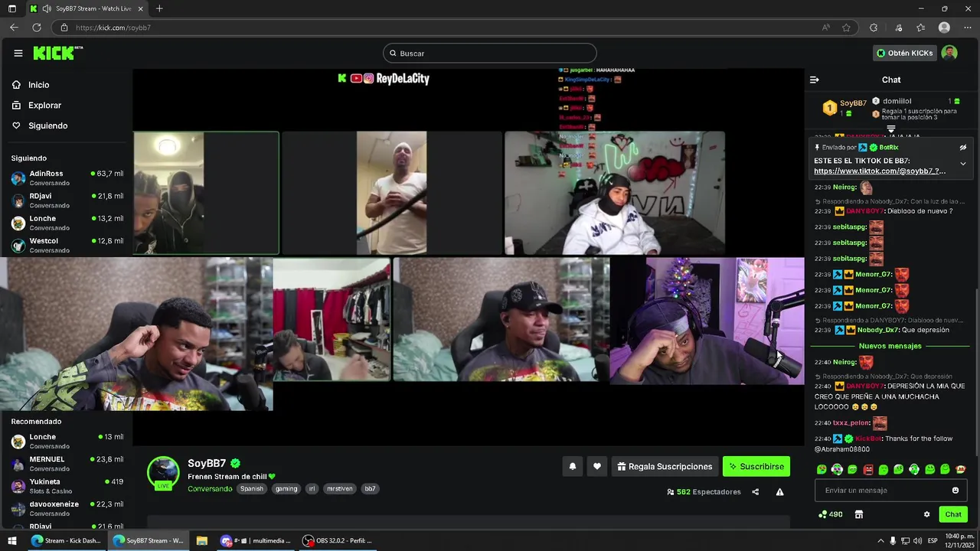Click 562 Espectadores viewer count

pyautogui.click(x=704, y=492)
